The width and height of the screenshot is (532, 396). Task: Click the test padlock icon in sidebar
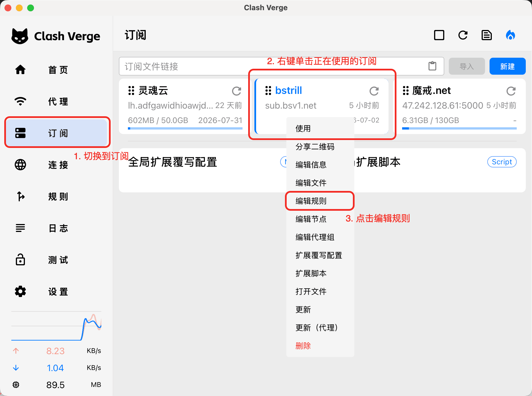pos(20,259)
